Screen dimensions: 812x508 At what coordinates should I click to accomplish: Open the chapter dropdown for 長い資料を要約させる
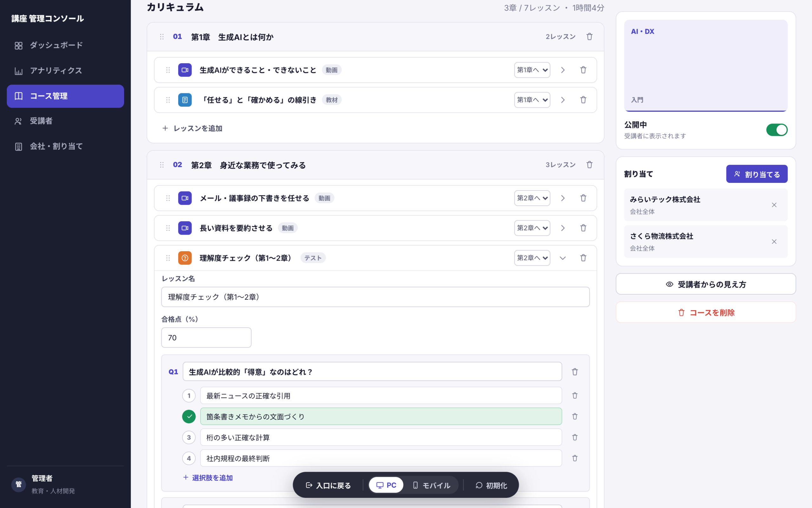point(532,228)
